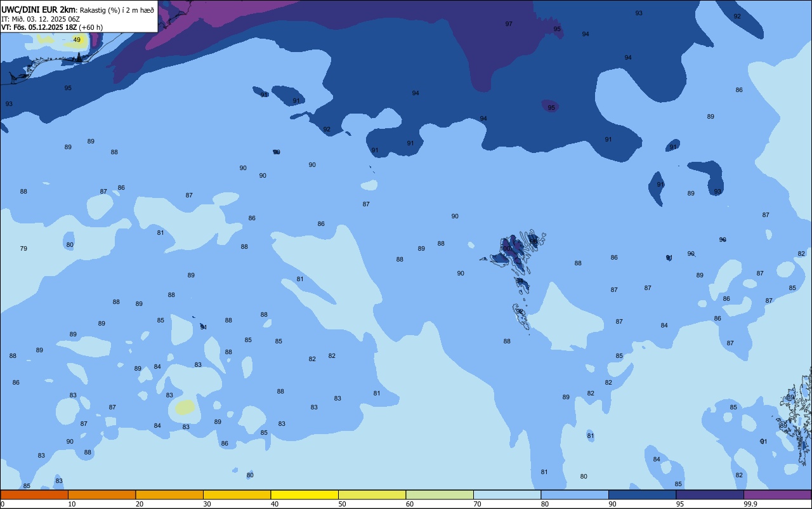Click the '10' legend tick label
Image resolution: width=812 pixels, height=509 pixels.
72,504
